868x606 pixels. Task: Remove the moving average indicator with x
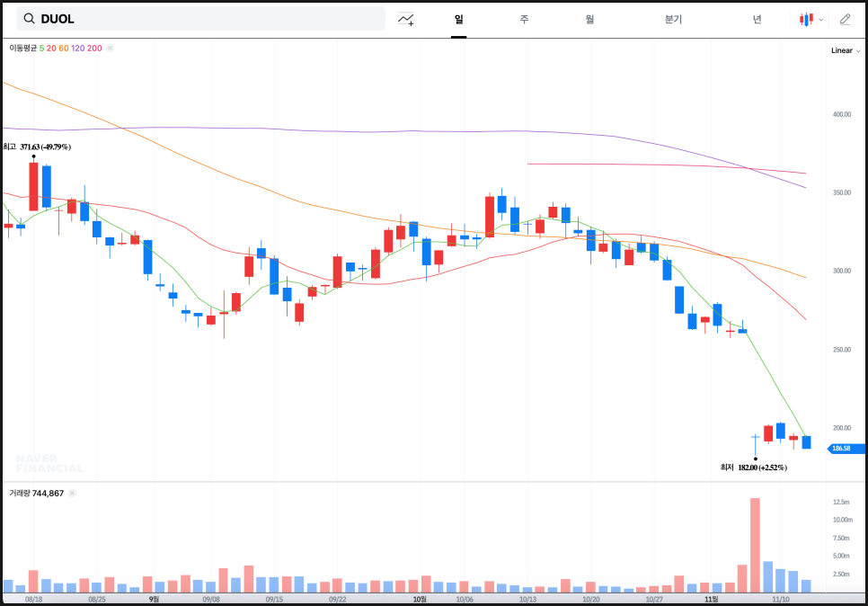[x=110, y=48]
